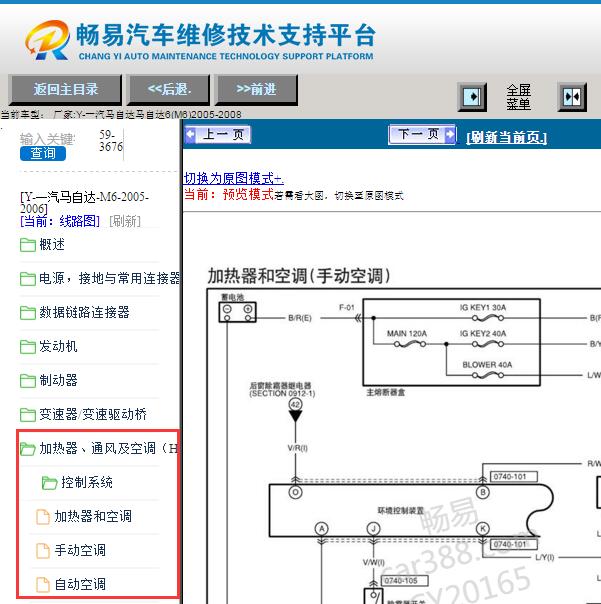Click the battery symbol in the wiring diagram

[237, 312]
